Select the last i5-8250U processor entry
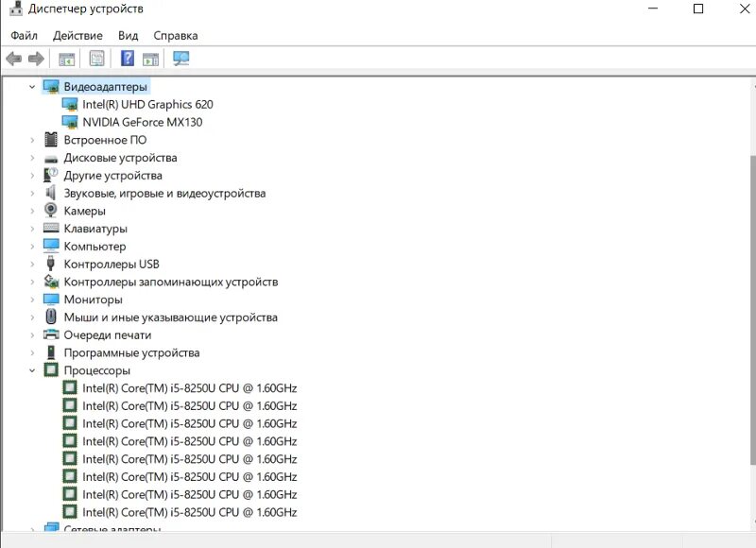The width and height of the screenshot is (756, 548). pos(190,512)
